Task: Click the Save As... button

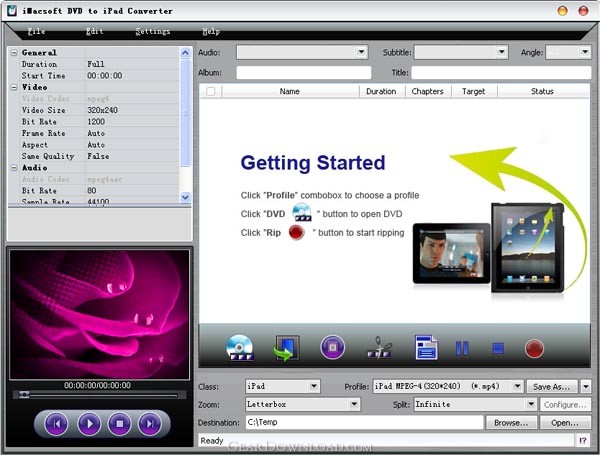Action: point(553,386)
